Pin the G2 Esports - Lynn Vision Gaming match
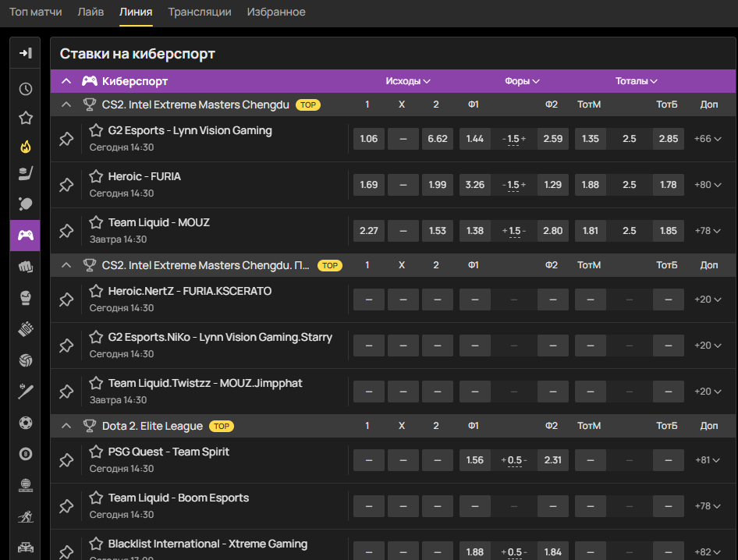This screenshot has width=738, height=560. [x=66, y=139]
